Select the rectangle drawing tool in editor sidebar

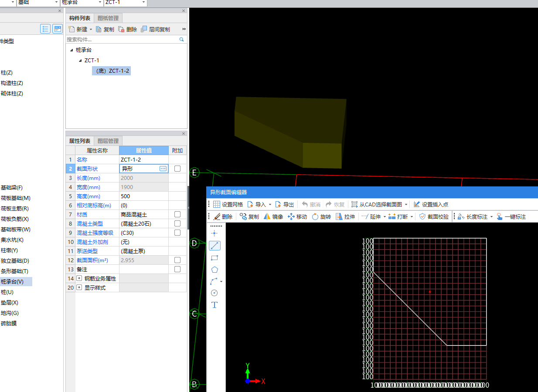[214, 258]
